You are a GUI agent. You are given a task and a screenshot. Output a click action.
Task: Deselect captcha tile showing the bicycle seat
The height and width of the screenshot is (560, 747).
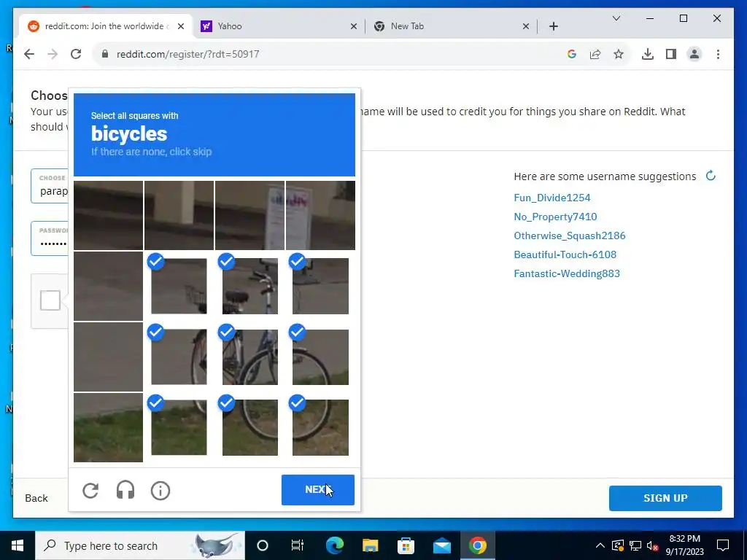pos(249,286)
